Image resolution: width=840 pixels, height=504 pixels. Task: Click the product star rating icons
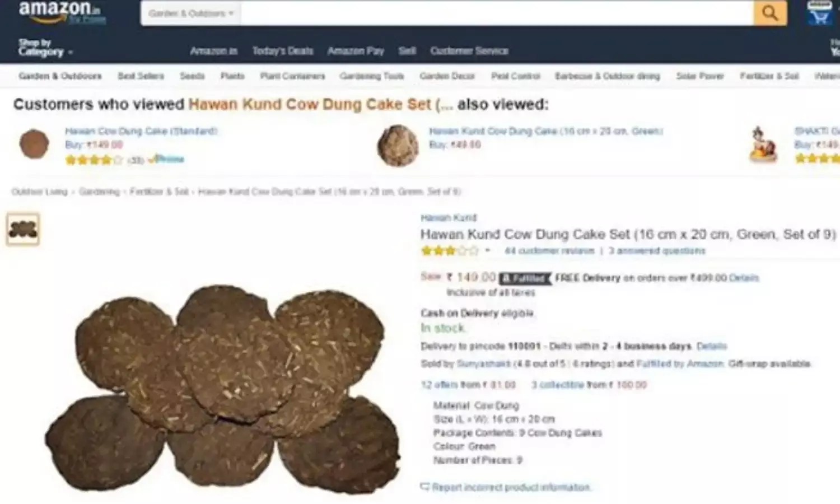[x=450, y=251]
